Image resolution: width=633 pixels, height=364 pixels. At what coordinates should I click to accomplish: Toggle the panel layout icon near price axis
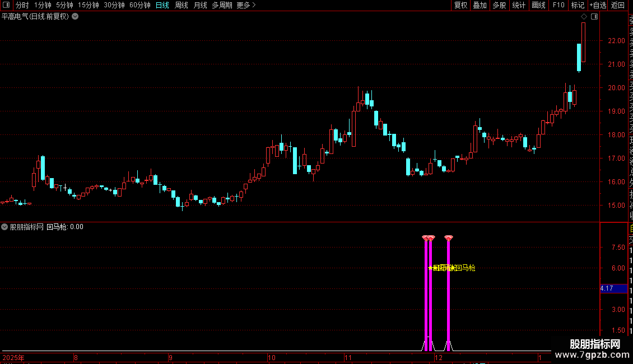click(x=594, y=17)
